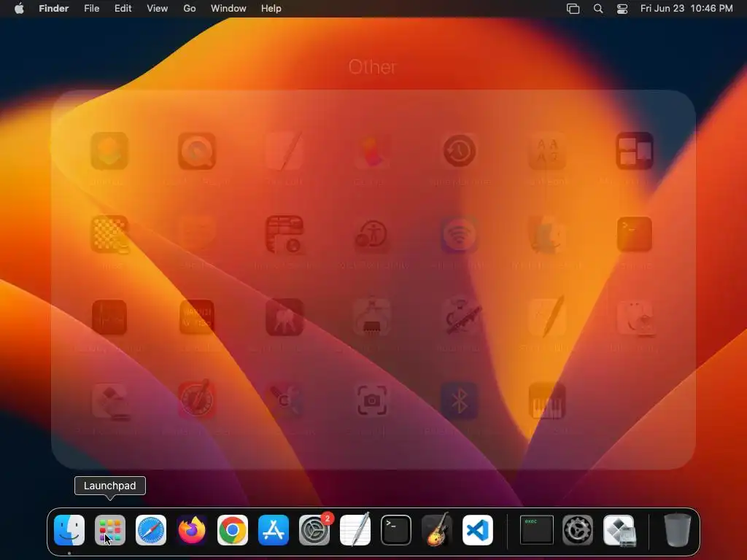Open the File menu

(91, 9)
